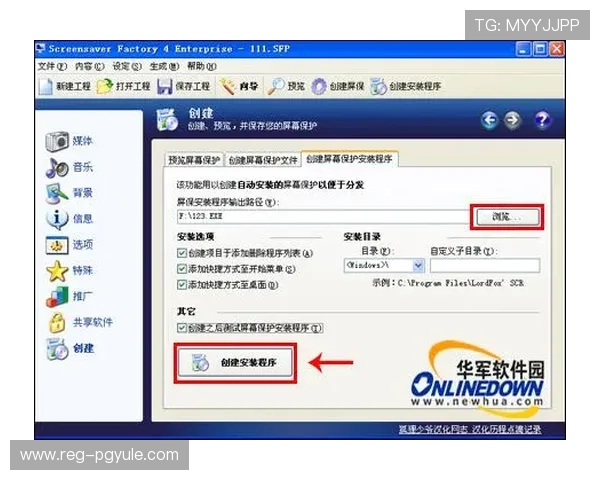Viewport: 600px width, 480px height.
Task: Select the 选项 options sidebar icon
Action: 57,245
